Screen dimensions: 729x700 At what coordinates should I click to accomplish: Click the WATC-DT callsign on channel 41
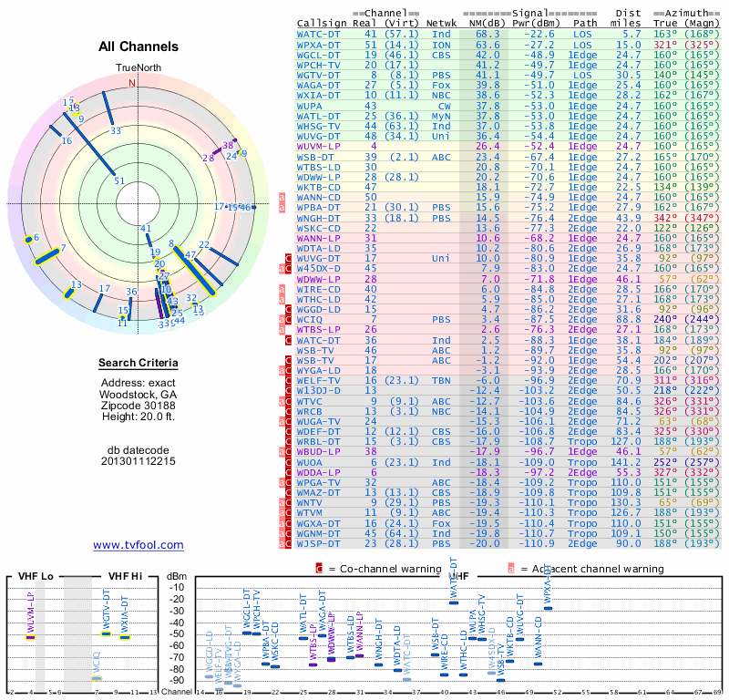318,35
